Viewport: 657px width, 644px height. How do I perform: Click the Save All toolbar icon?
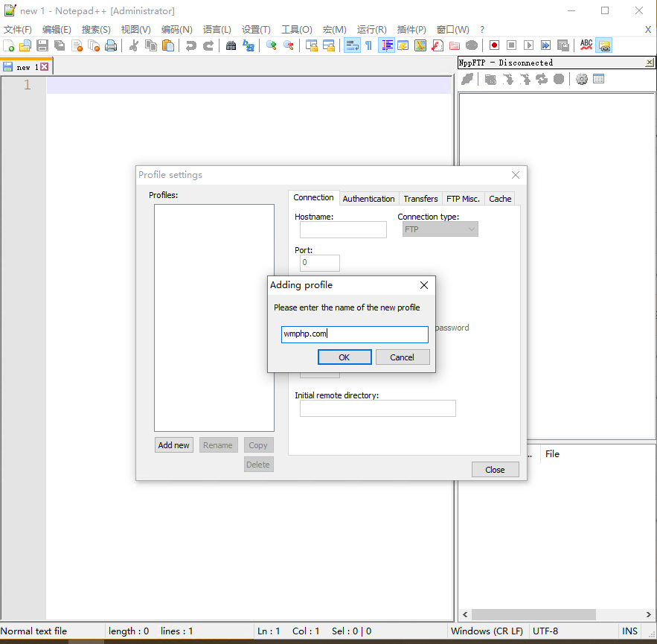(60, 45)
